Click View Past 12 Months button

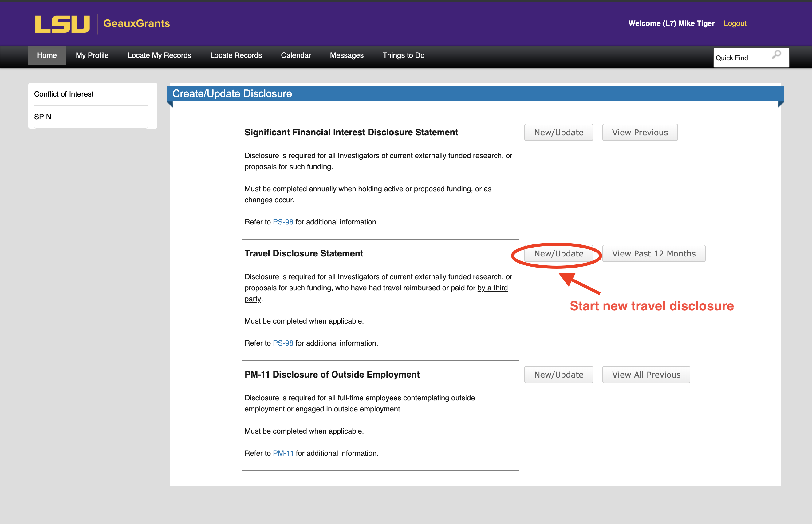pos(653,253)
